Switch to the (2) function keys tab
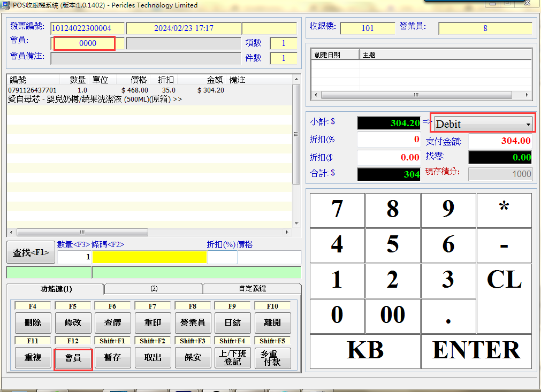Screen dimensions: 541x392 tap(154, 288)
